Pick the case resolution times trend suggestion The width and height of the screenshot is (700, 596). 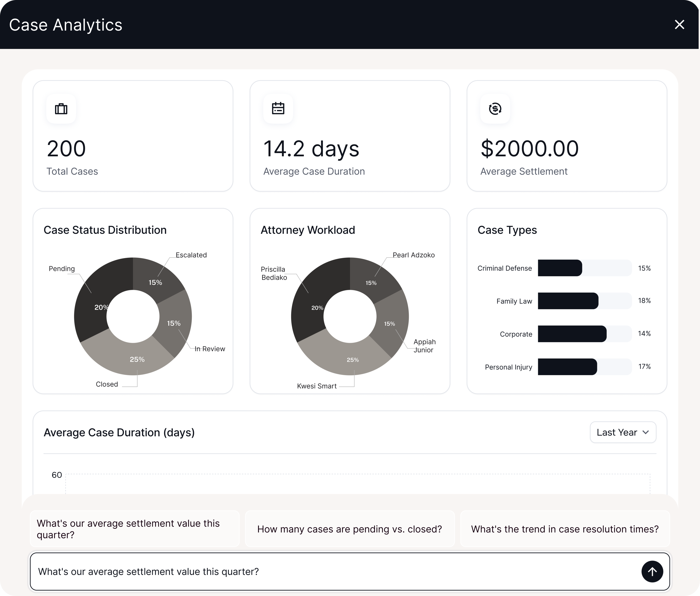[x=565, y=529]
